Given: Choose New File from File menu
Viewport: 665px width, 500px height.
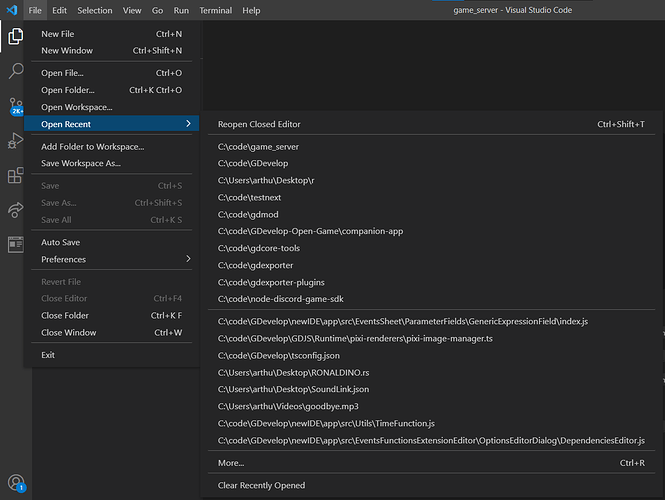Looking at the screenshot, I should pyautogui.click(x=112, y=34).
